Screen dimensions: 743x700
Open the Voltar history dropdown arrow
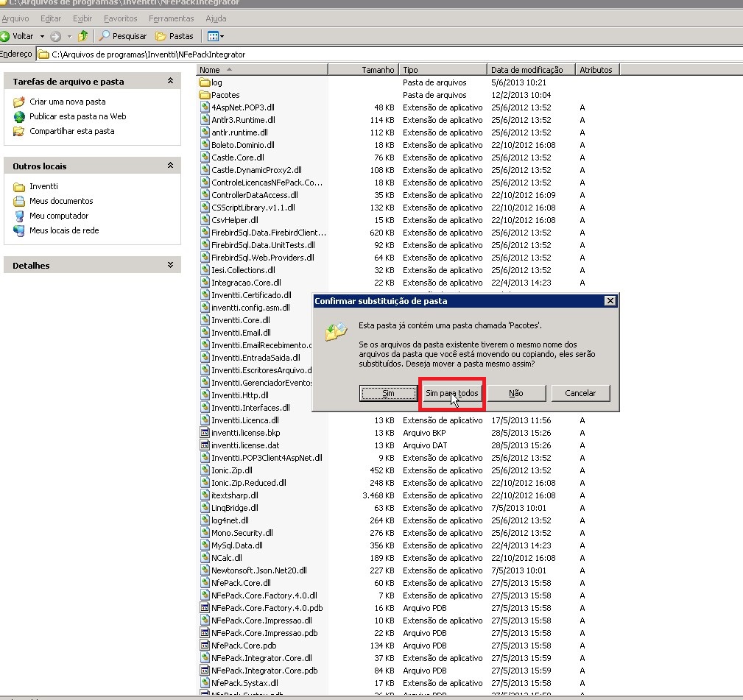click(42, 36)
